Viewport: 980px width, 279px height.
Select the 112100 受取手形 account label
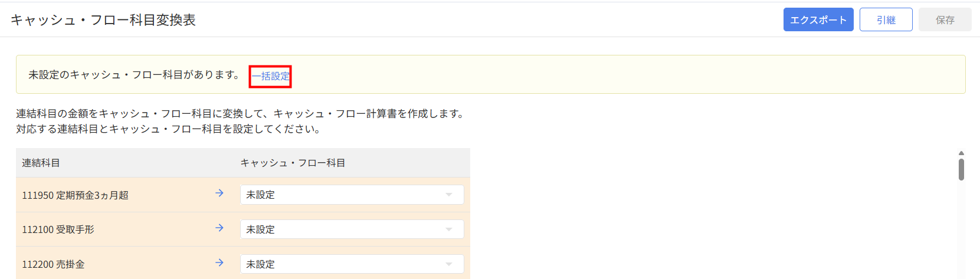58,229
